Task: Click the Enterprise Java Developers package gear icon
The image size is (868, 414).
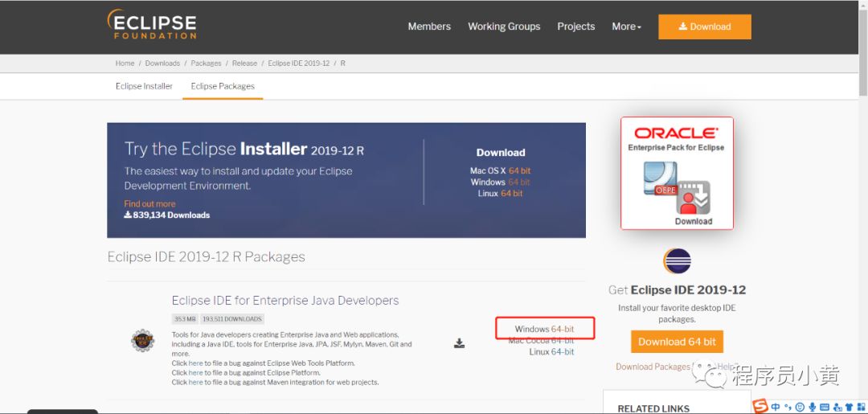Action: (x=142, y=340)
